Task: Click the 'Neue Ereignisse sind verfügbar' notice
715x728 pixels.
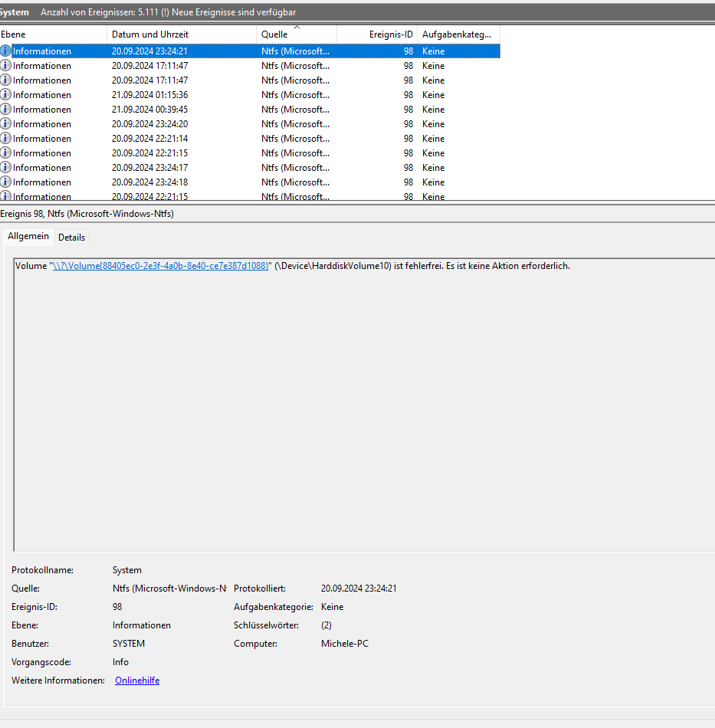Action: click(234, 12)
